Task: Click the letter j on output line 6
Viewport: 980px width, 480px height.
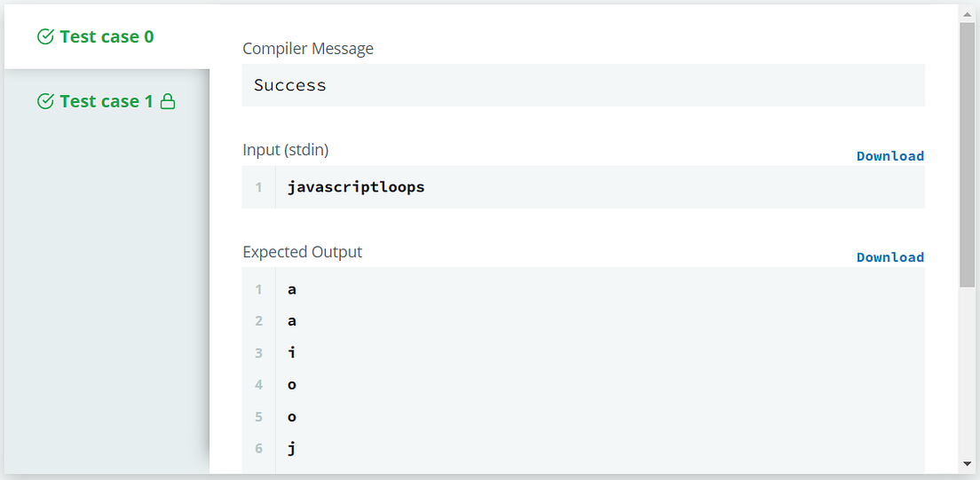Action: click(x=291, y=449)
